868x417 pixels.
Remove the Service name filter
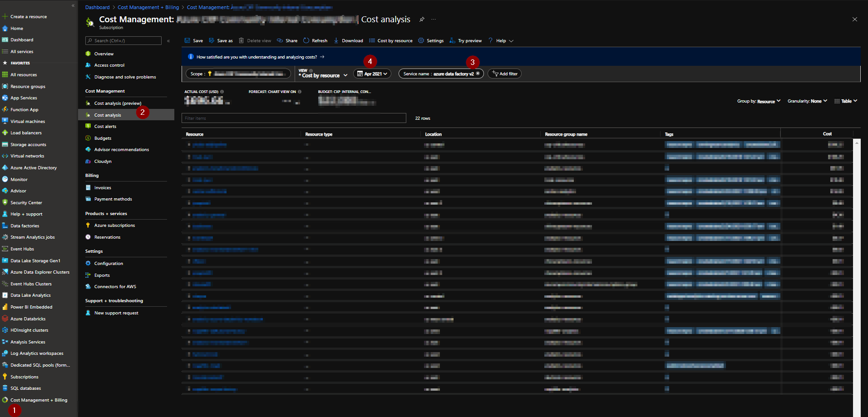pos(478,74)
